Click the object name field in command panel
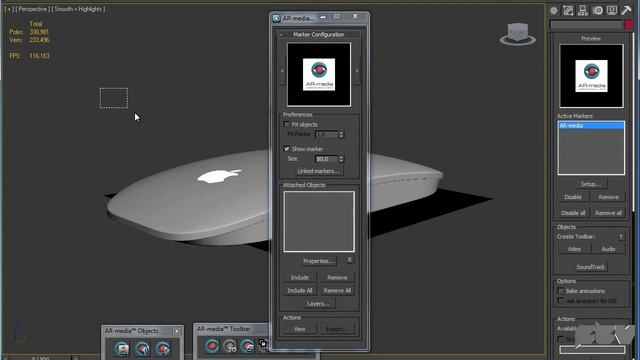Screen dimensions: 640x360 [x=586, y=25]
